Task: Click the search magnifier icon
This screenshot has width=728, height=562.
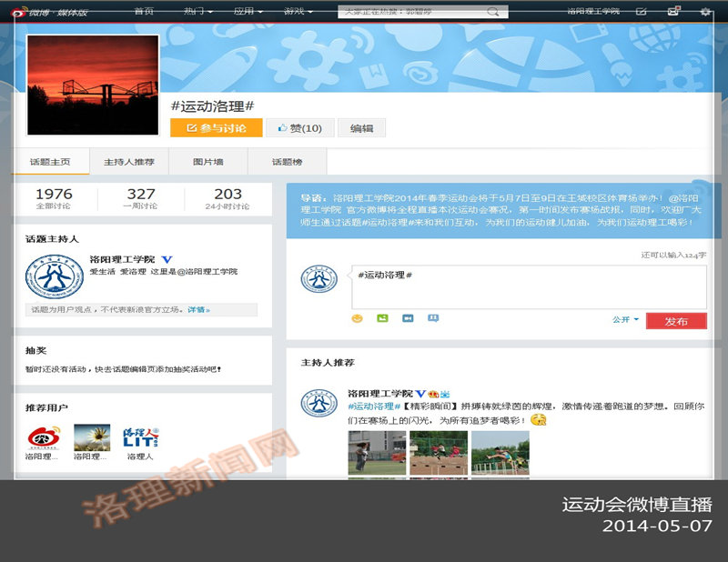Action: pyautogui.click(x=492, y=12)
